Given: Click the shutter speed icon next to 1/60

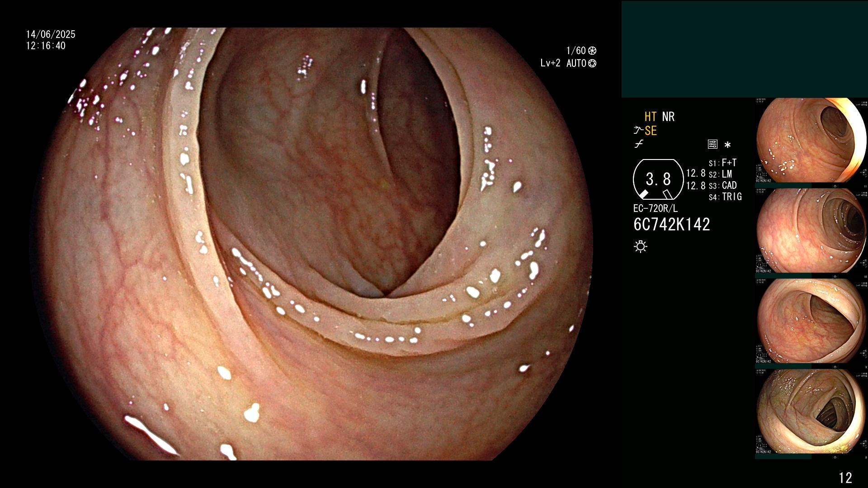Looking at the screenshot, I should pos(592,51).
